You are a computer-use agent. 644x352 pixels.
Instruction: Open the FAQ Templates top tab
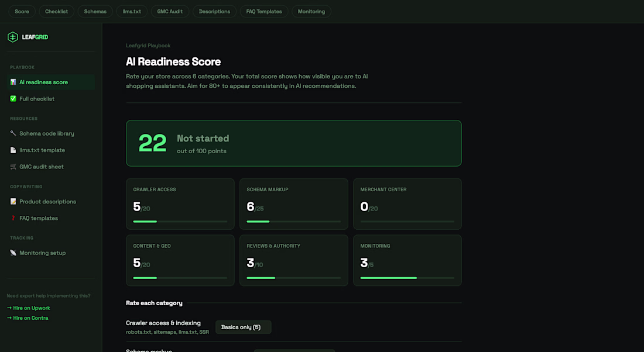(x=264, y=12)
